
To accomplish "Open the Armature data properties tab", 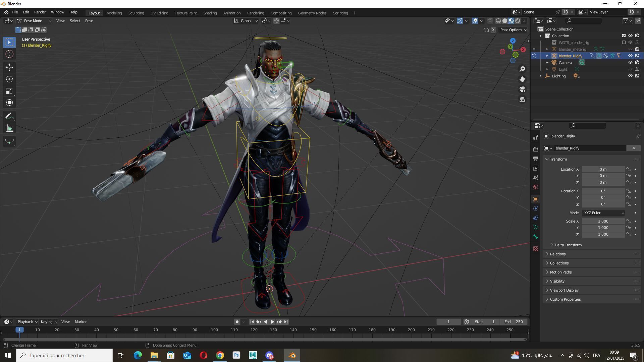I will (536, 227).
